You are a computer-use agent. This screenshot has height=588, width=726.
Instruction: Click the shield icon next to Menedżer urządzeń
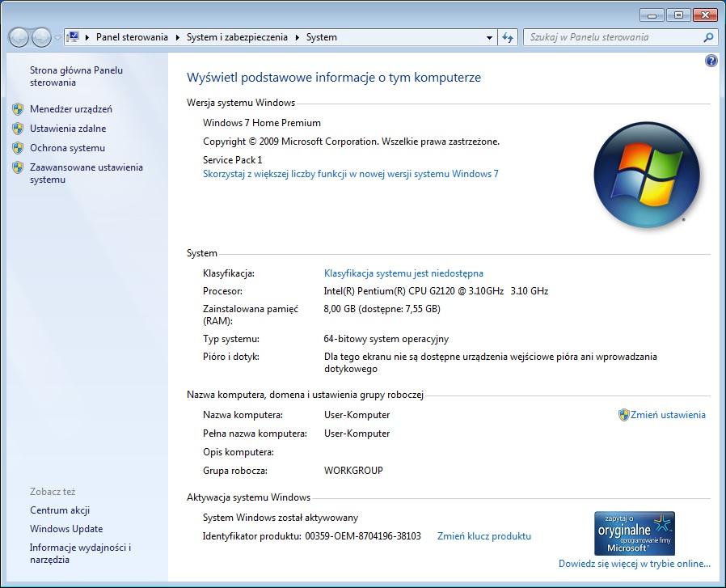click(x=18, y=109)
